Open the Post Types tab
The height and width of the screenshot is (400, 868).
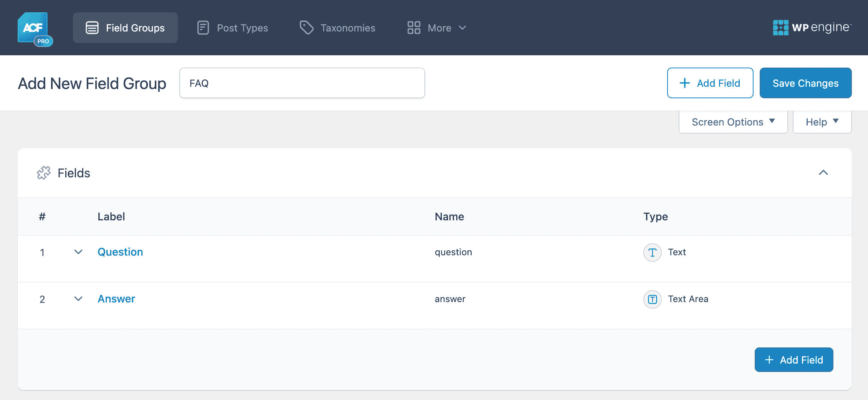tap(232, 28)
